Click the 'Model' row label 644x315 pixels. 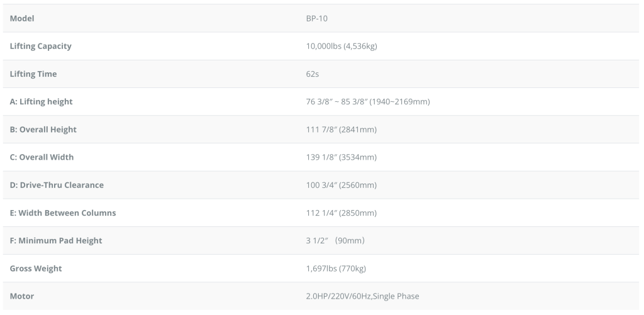coord(22,18)
